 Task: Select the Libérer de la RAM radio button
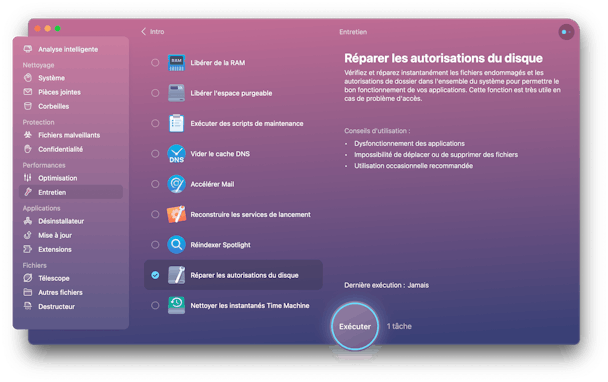[x=155, y=62]
